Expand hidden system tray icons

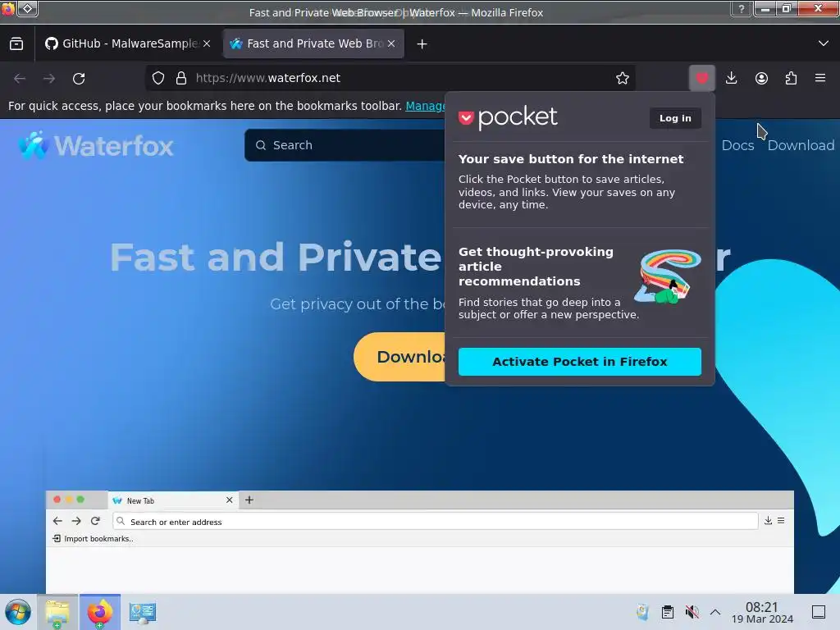715,612
